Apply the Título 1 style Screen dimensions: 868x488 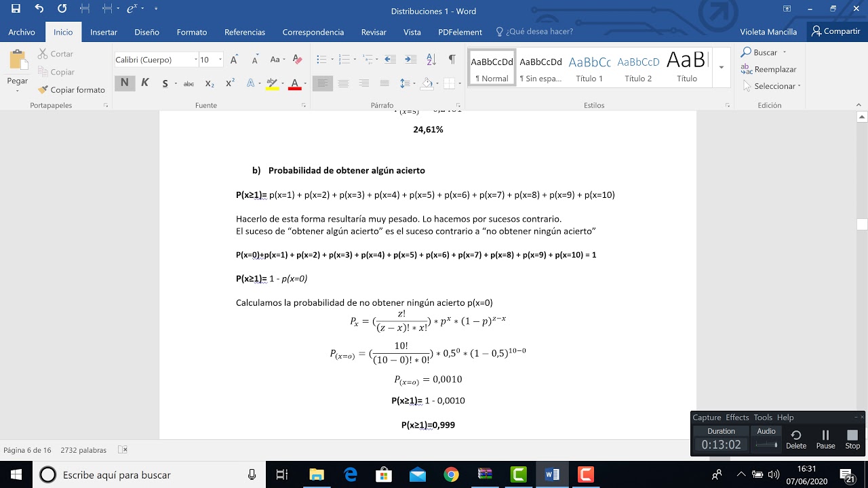tap(589, 67)
